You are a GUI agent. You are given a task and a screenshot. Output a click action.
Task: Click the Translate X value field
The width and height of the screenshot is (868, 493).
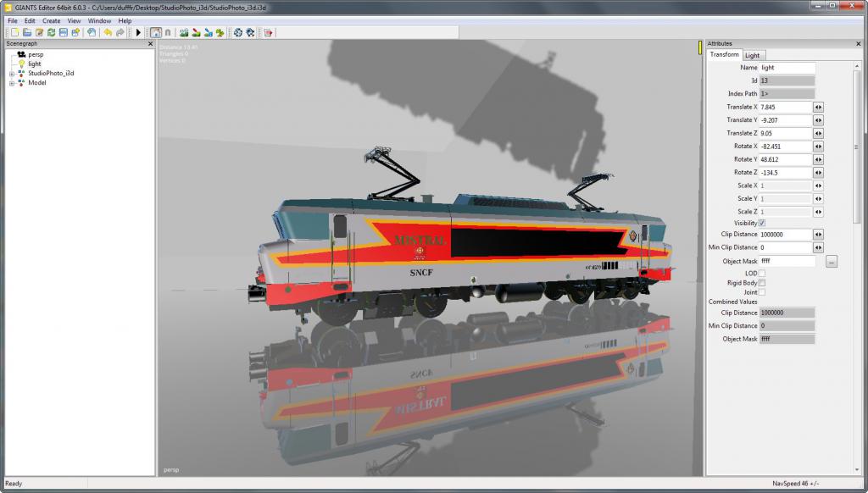(x=786, y=107)
